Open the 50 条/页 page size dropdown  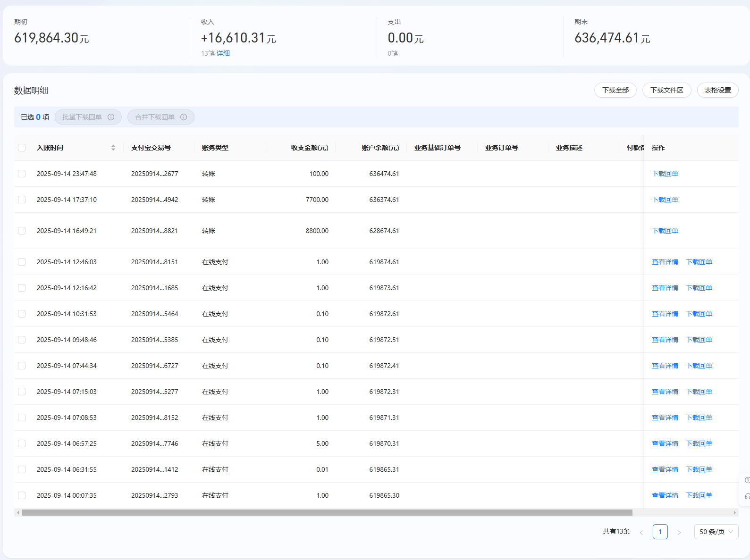(716, 532)
